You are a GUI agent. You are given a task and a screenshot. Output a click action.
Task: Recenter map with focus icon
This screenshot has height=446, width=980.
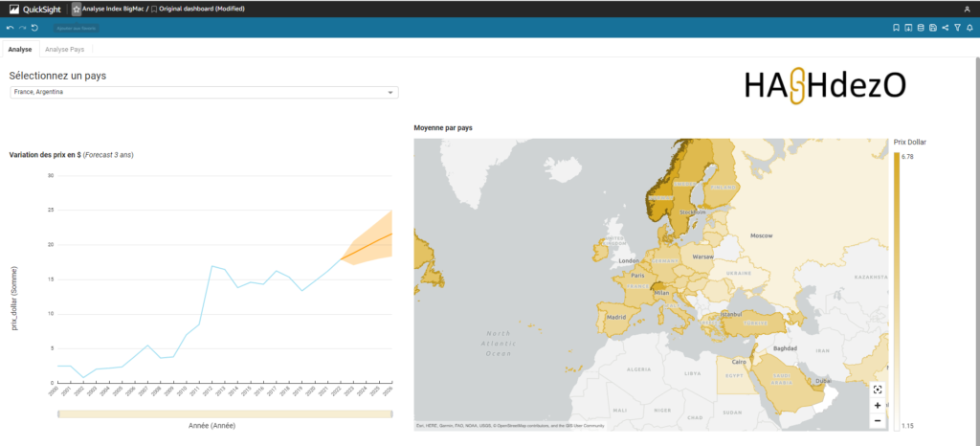pyautogui.click(x=878, y=390)
